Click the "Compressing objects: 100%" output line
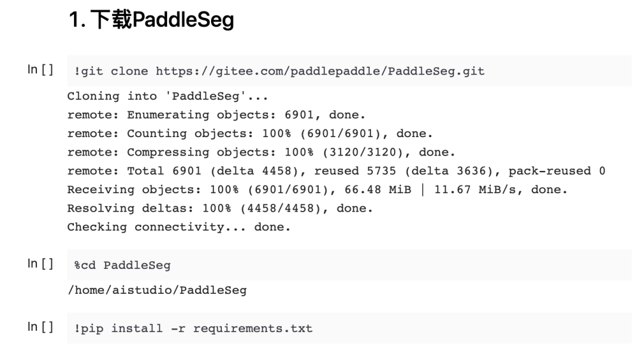The width and height of the screenshot is (644, 357). [261, 152]
